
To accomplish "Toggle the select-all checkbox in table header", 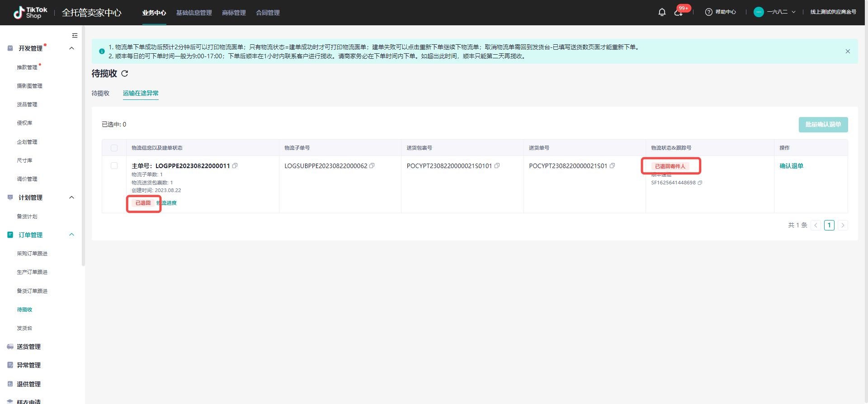I will 114,148.
